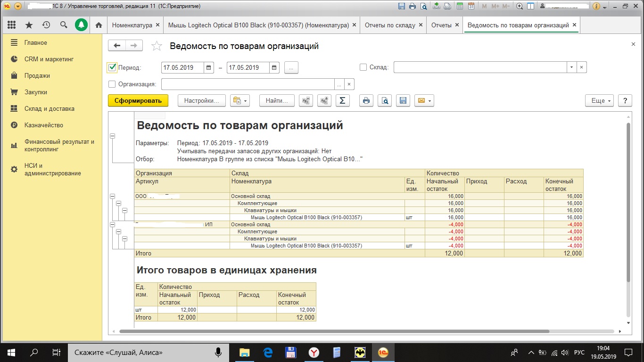Click the Zoom magnifier in title bar
Viewport: 644px width, 362px height.
tap(520, 7)
